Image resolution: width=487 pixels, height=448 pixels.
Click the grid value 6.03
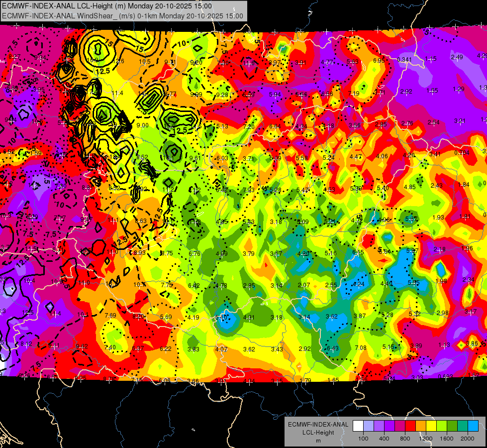coord(222,158)
